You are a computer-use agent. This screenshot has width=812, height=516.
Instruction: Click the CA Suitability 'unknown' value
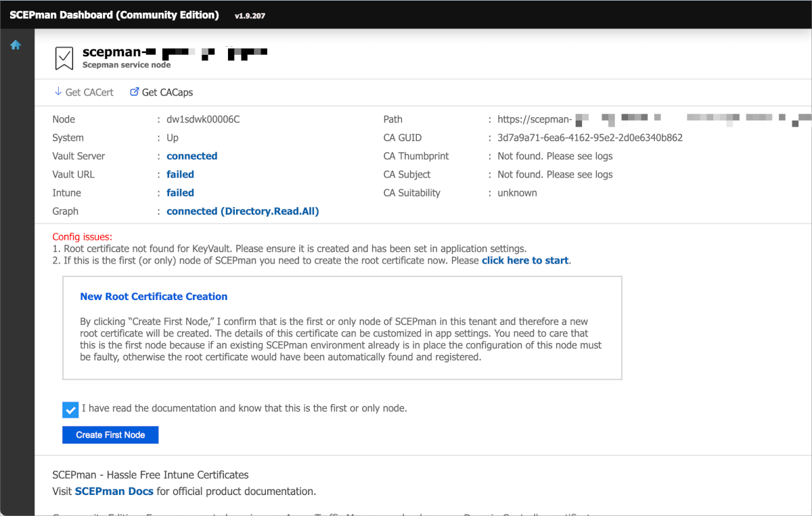coord(517,192)
